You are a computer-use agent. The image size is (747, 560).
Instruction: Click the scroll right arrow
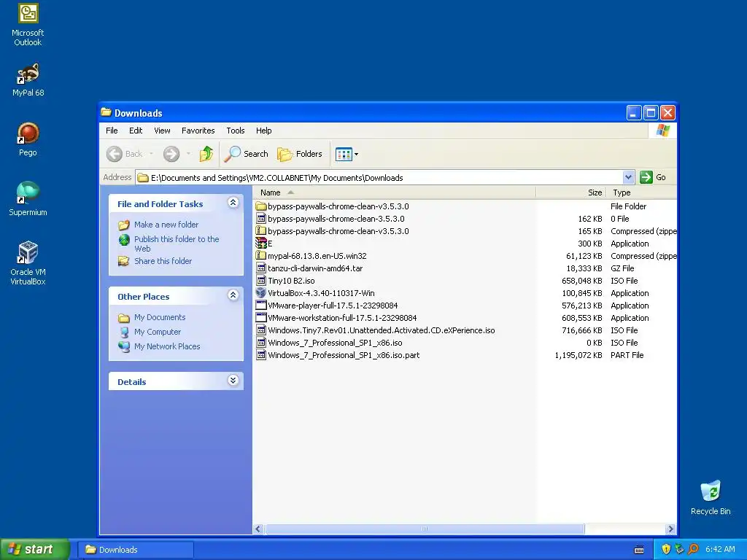click(671, 529)
